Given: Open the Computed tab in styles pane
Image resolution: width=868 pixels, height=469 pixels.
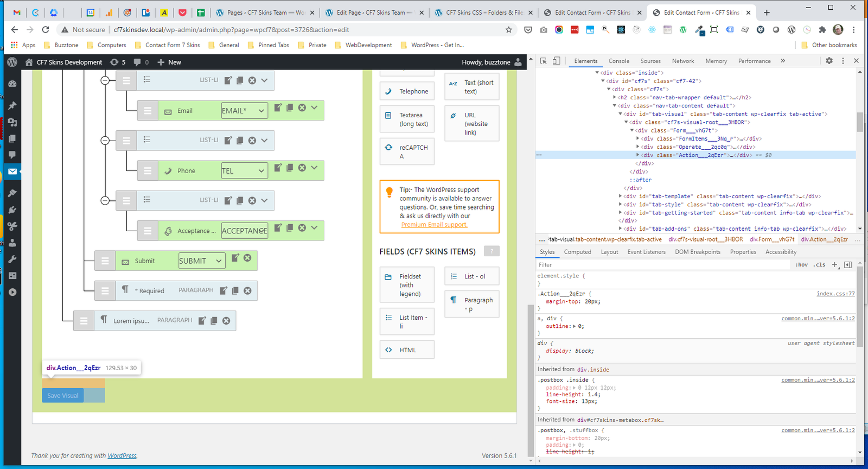Looking at the screenshot, I should (577, 252).
